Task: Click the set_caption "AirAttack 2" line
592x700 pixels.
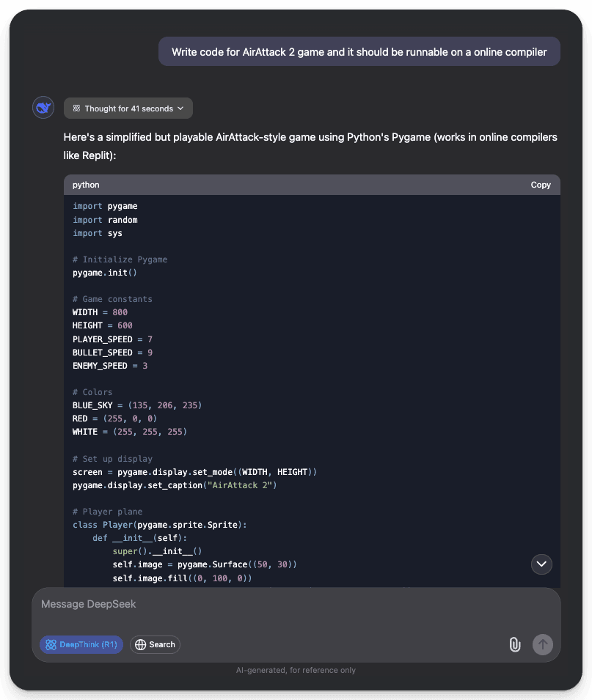Action: 175,485
